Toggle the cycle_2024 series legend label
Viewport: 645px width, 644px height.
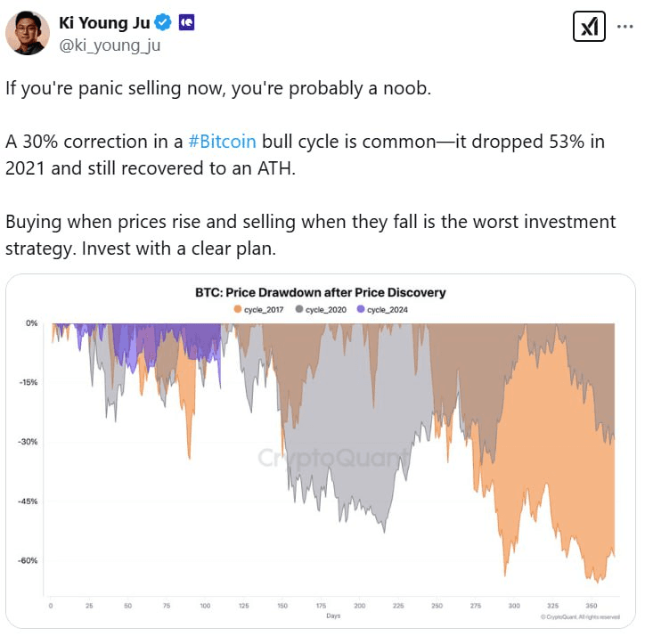click(388, 309)
